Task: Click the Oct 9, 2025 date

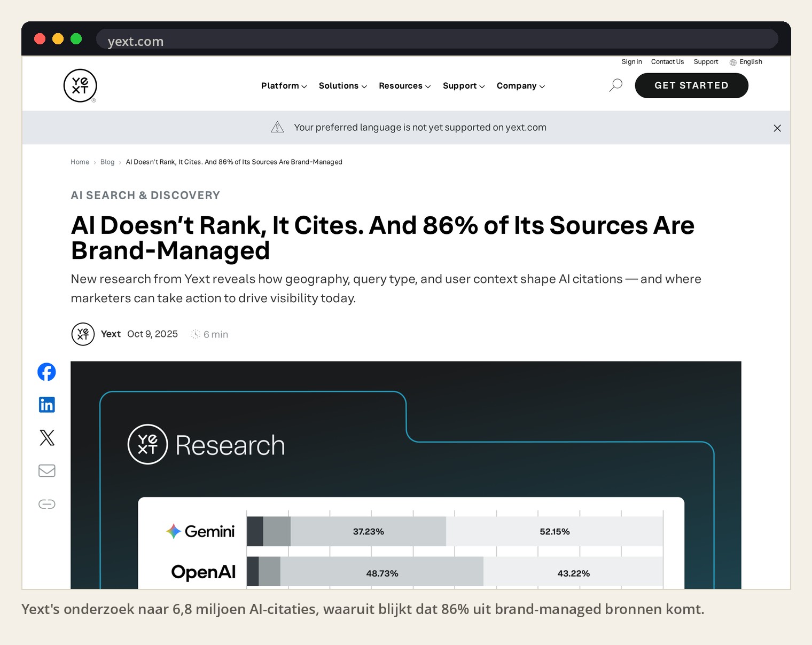Action: pyautogui.click(x=152, y=334)
